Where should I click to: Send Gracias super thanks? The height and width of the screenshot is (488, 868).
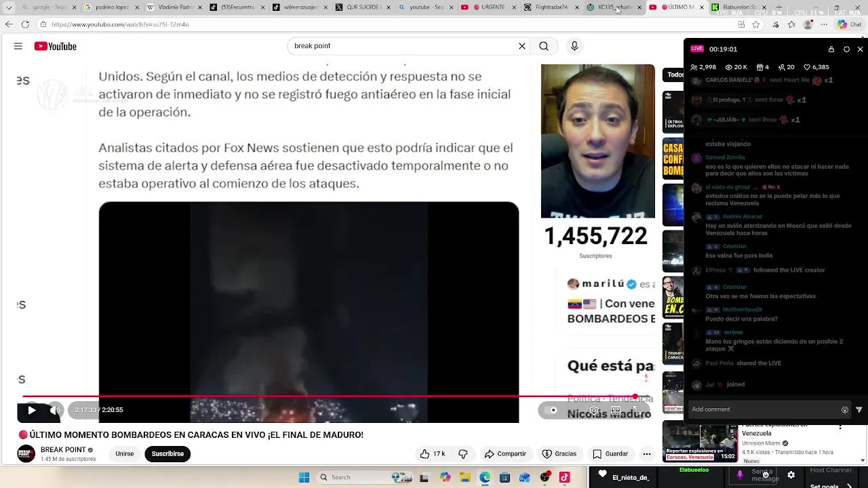pos(559,453)
